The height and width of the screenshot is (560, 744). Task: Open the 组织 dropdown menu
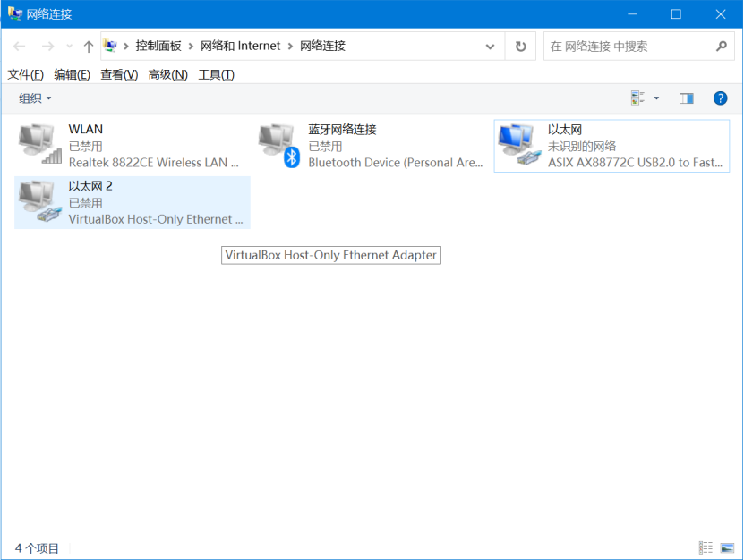tap(36, 98)
